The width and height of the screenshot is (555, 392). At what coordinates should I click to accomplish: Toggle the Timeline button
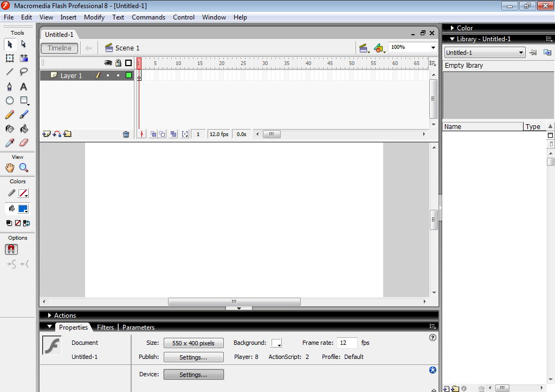pos(60,48)
